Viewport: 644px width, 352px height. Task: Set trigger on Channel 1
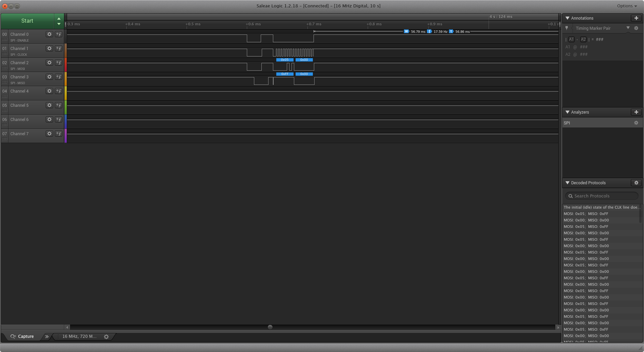[59, 48]
